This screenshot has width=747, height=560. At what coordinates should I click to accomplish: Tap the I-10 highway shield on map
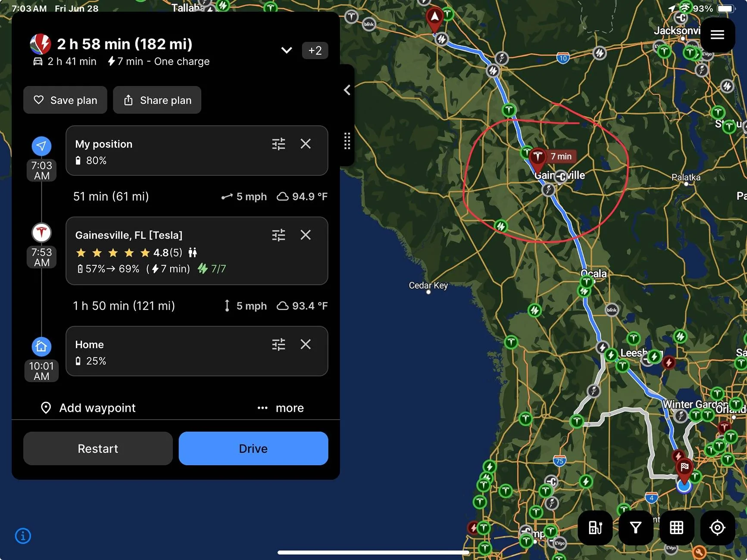[563, 58]
